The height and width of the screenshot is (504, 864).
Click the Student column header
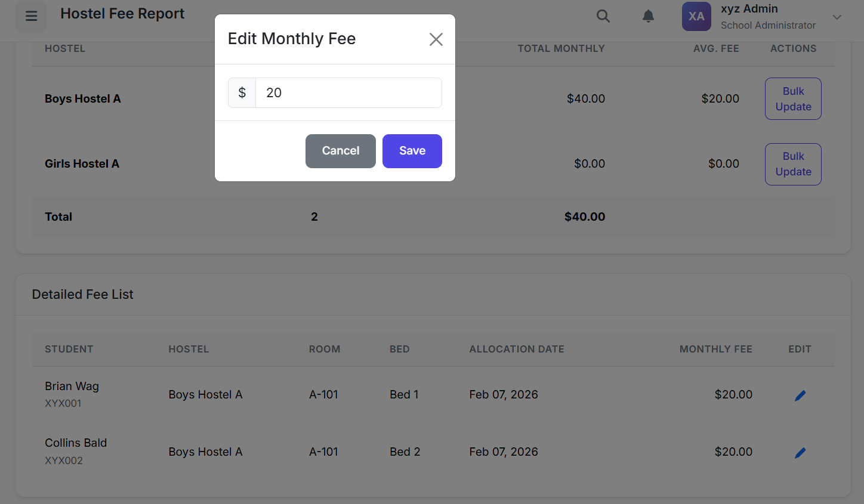[69, 350]
